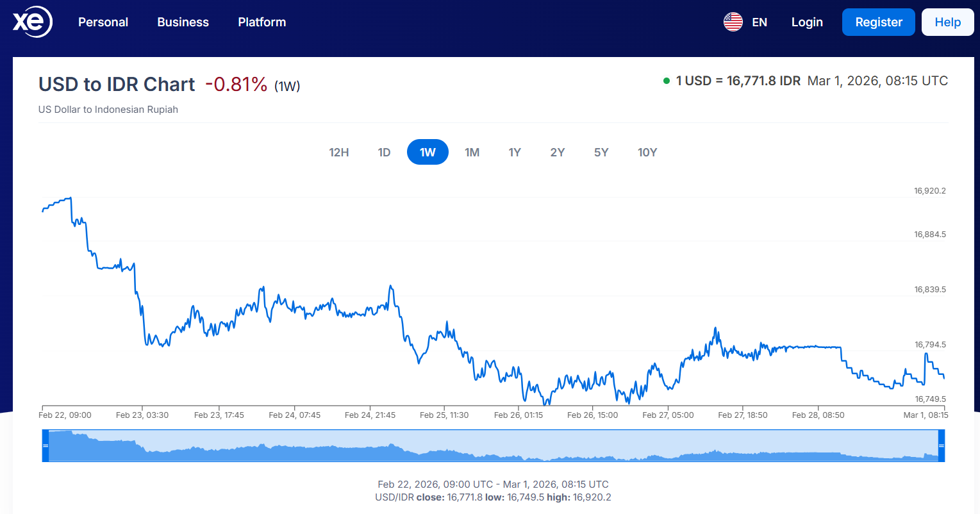Select the 12H time range
The width and height of the screenshot is (980, 514).
339,153
